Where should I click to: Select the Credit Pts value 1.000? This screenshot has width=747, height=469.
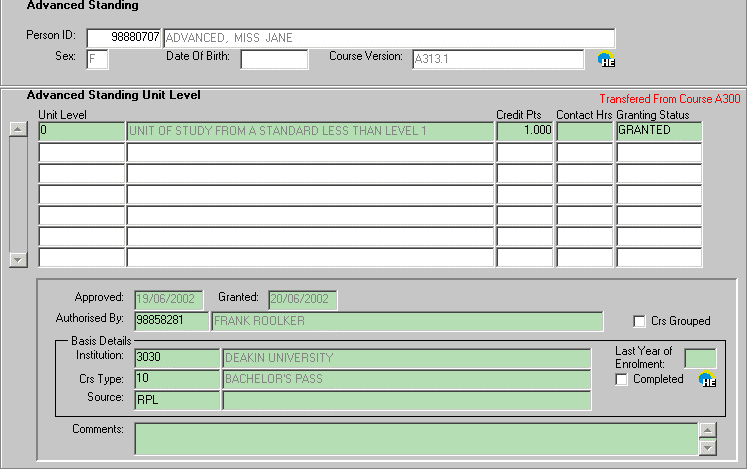524,131
